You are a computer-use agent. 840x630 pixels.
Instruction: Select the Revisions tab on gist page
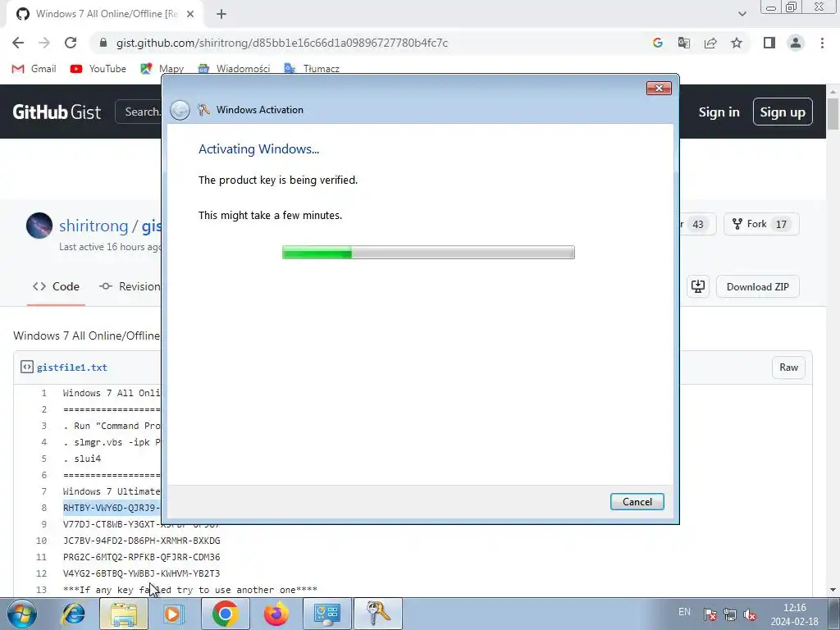pyautogui.click(x=130, y=286)
